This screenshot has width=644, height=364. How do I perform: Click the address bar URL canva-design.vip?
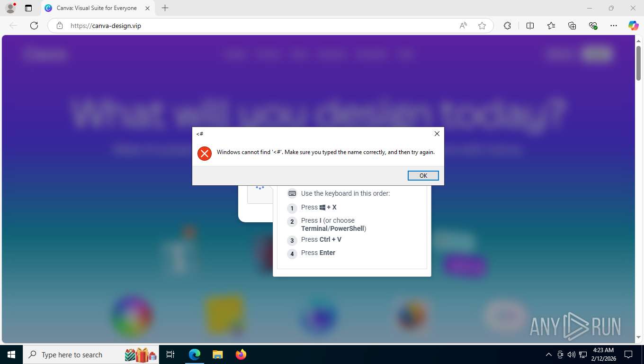click(x=106, y=26)
